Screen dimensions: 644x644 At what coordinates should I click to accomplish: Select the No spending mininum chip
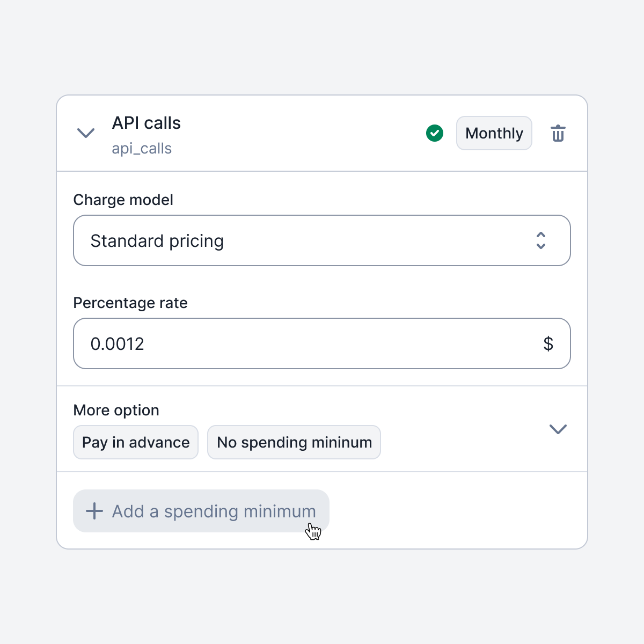(294, 442)
